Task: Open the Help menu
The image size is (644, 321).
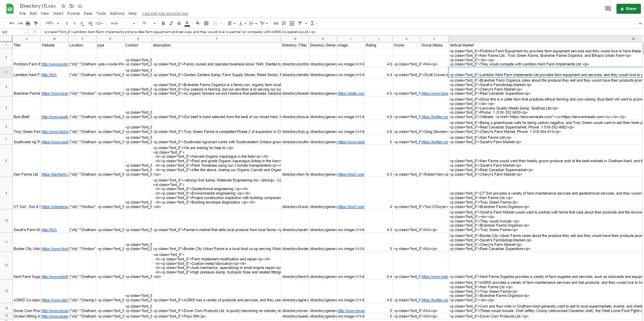Action: coord(133,13)
